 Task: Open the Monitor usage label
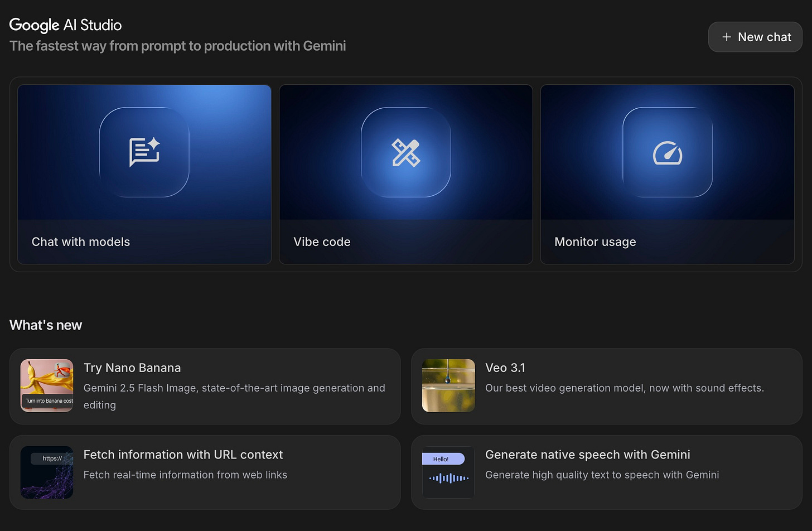pyautogui.click(x=595, y=242)
